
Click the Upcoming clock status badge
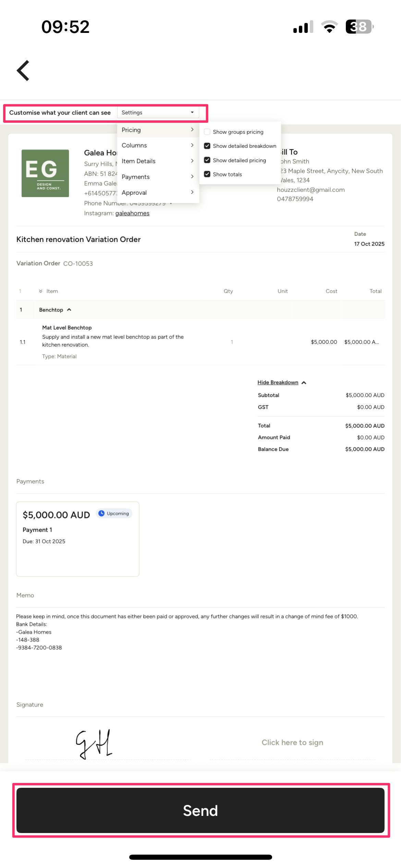[114, 513]
